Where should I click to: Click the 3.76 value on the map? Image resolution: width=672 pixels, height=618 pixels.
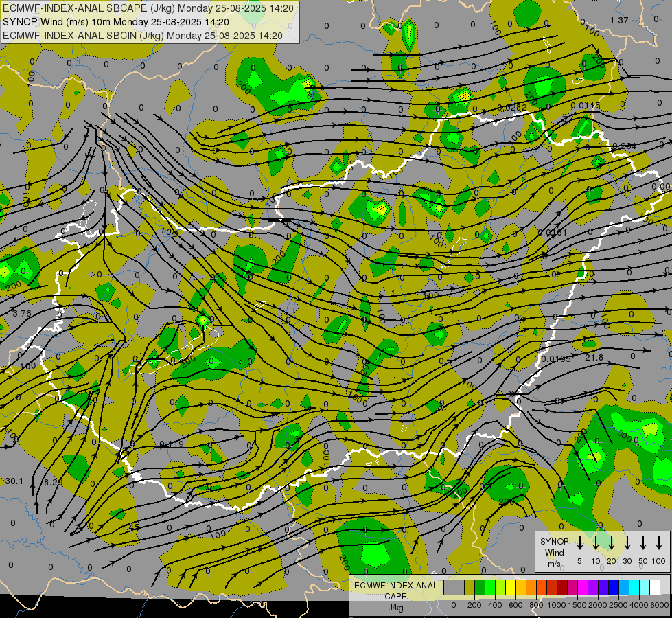point(22,314)
